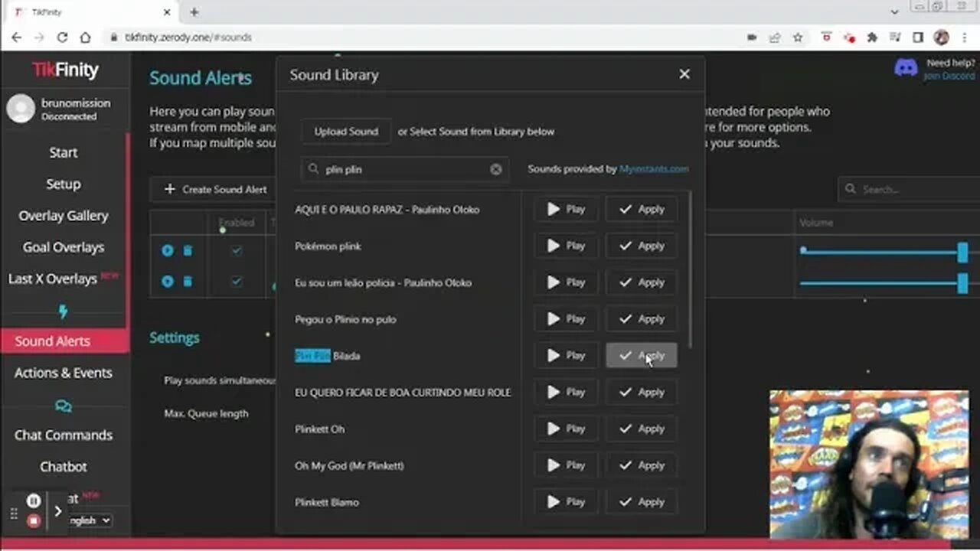The width and height of the screenshot is (980, 551).
Task: Toggle the browser side panel icon
Action: coord(918,37)
